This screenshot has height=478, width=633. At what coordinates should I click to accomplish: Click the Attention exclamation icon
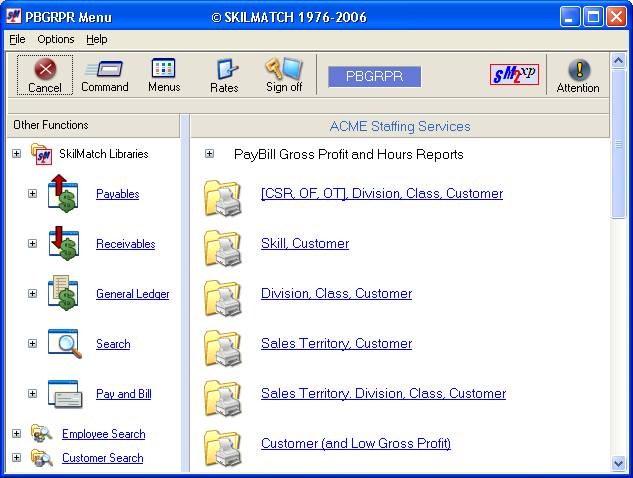point(579,69)
